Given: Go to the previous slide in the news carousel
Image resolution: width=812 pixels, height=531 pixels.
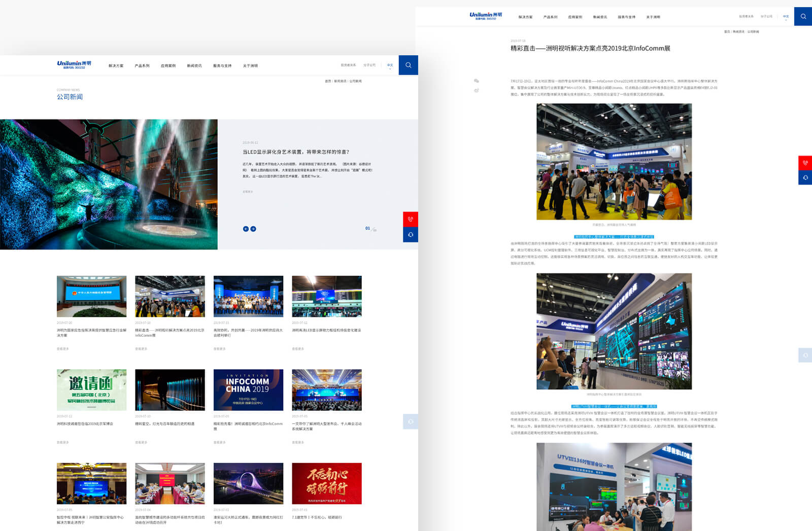Looking at the screenshot, I should (x=246, y=229).
